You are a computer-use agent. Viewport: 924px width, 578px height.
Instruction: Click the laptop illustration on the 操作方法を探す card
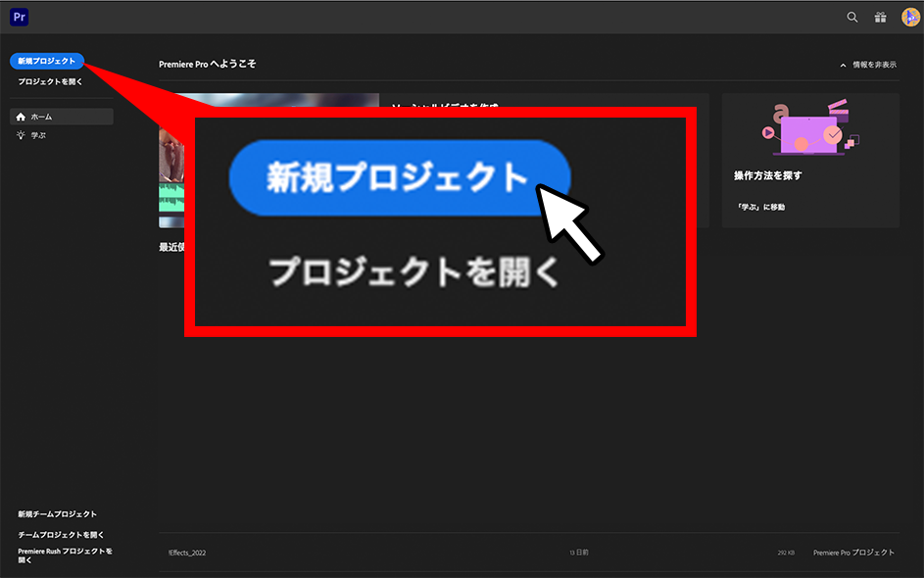[x=810, y=128]
